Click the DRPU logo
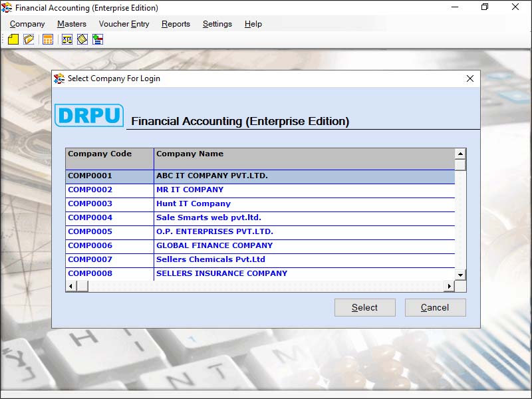The width and height of the screenshot is (532, 399). [89, 115]
